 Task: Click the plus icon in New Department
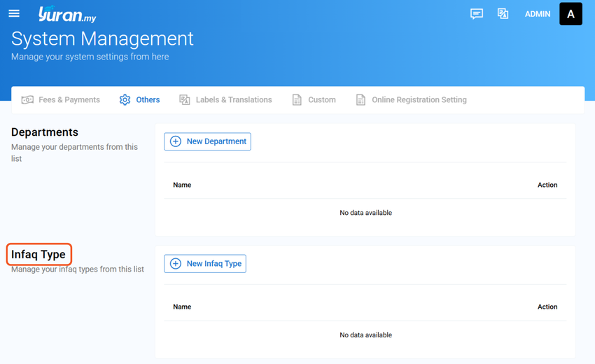point(175,141)
